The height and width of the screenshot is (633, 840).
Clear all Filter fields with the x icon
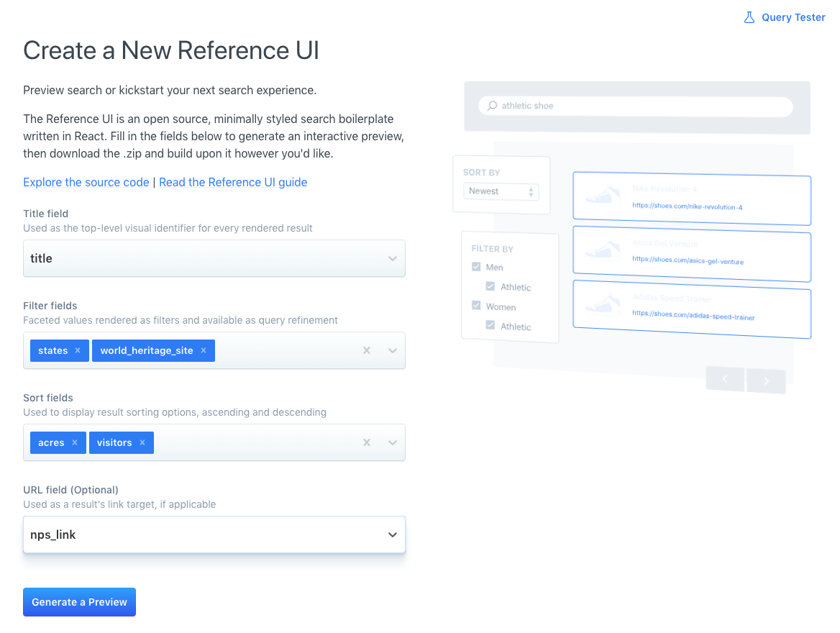(x=366, y=350)
